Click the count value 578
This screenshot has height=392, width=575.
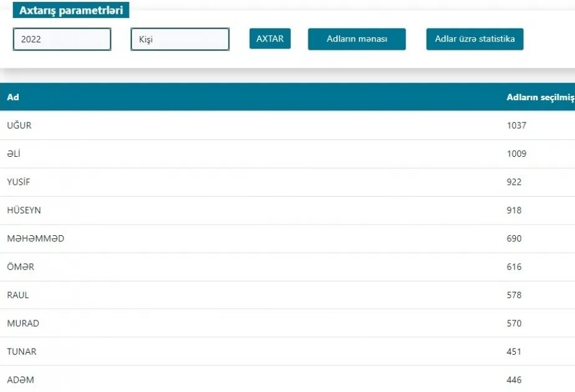pyautogui.click(x=514, y=295)
